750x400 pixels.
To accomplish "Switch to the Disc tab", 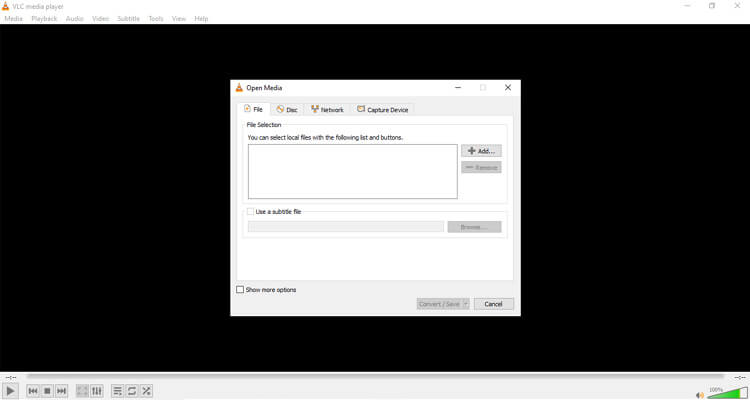I will point(287,110).
